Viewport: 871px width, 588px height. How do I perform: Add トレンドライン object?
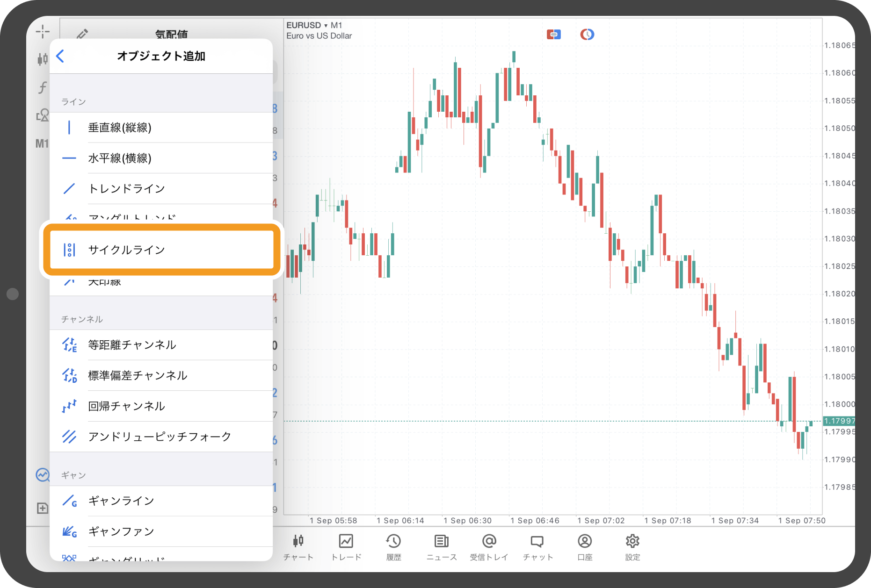pos(161,188)
